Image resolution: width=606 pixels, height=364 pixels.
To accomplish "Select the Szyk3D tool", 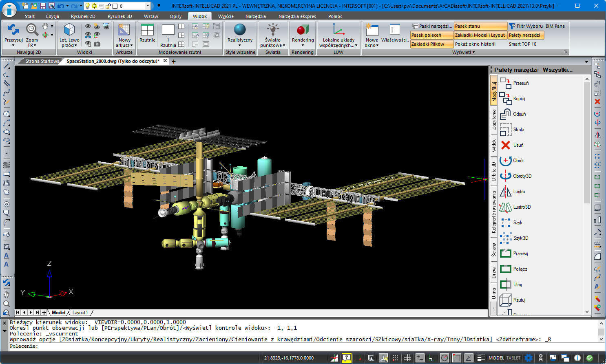I will [x=514, y=238].
